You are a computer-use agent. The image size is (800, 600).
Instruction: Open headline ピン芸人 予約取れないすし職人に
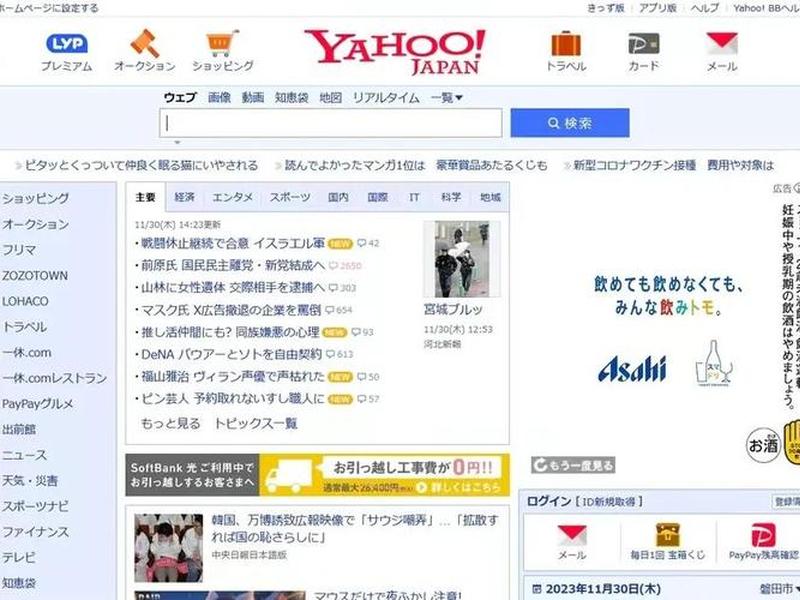pos(233,398)
